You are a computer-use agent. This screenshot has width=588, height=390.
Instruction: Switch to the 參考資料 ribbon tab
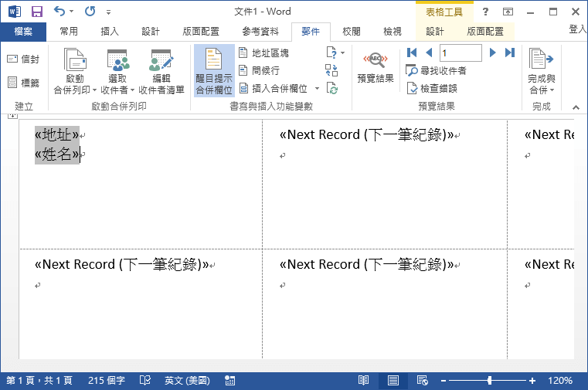pyautogui.click(x=260, y=32)
